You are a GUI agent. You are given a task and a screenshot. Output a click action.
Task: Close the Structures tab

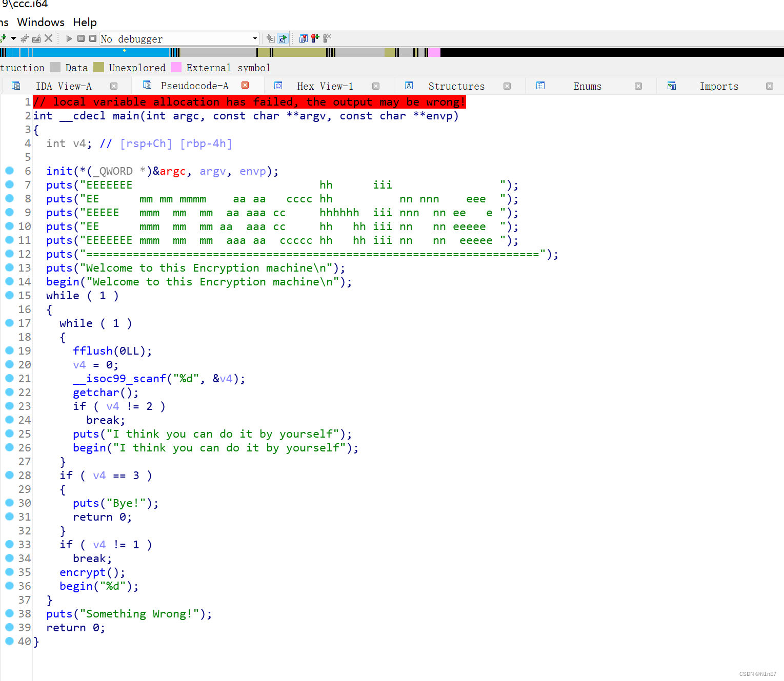(507, 86)
